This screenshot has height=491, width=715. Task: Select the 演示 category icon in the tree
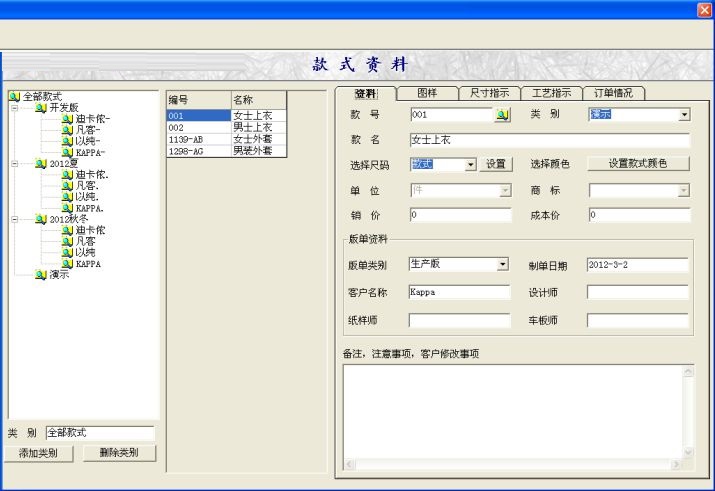coord(41,274)
